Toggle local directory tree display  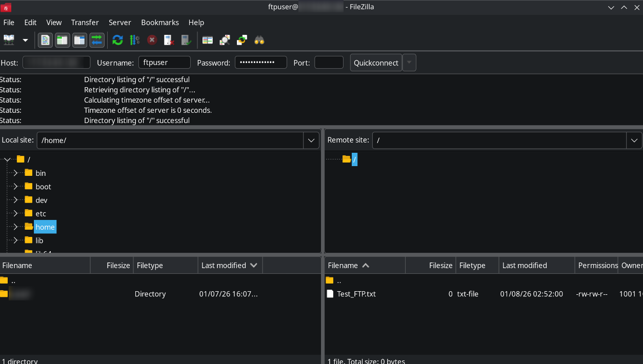coord(63,40)
